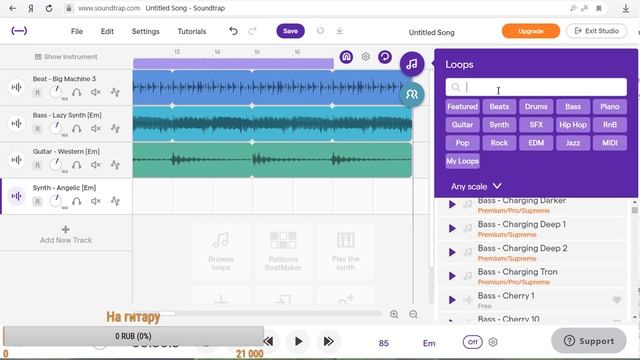Arm record on Beat - Big Machine 3
This screenshot has height=360, width=640.
click(37, 93)
